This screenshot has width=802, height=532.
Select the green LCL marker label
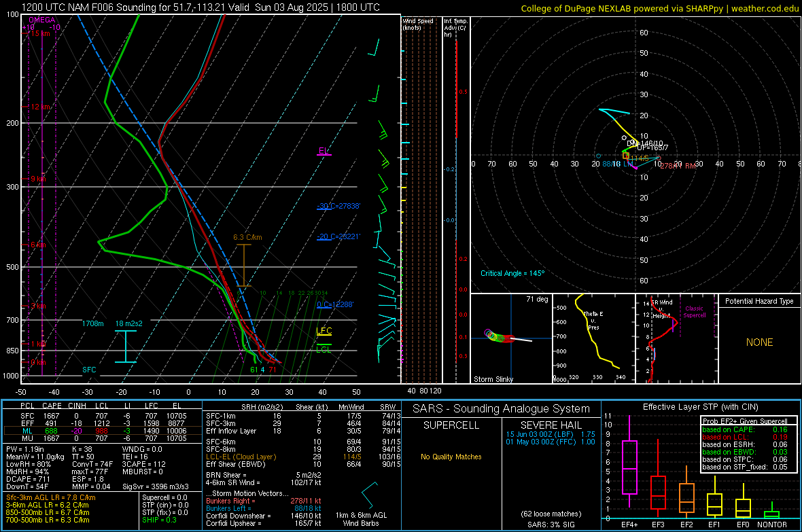tap(324, 349)
